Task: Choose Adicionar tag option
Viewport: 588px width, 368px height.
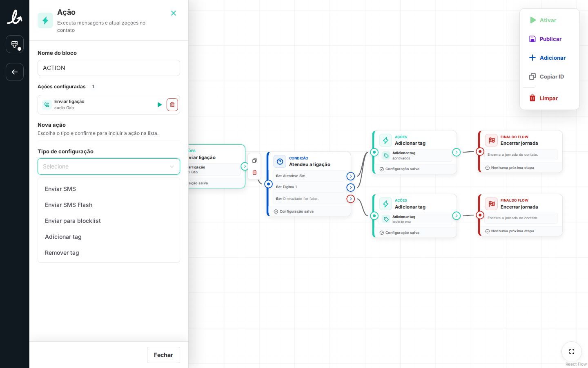Action: (x=109, y=237)
